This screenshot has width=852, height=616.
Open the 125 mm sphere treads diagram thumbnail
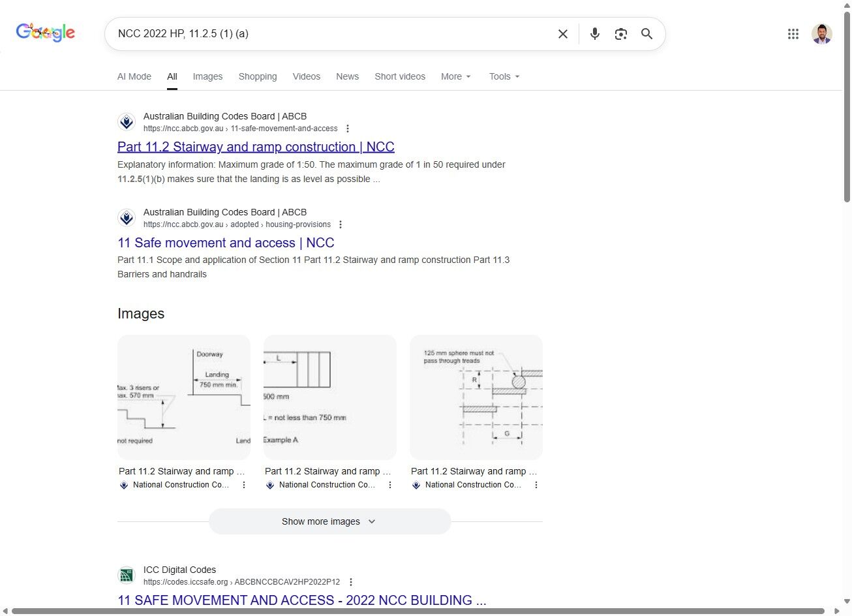[x=476, y=397]
